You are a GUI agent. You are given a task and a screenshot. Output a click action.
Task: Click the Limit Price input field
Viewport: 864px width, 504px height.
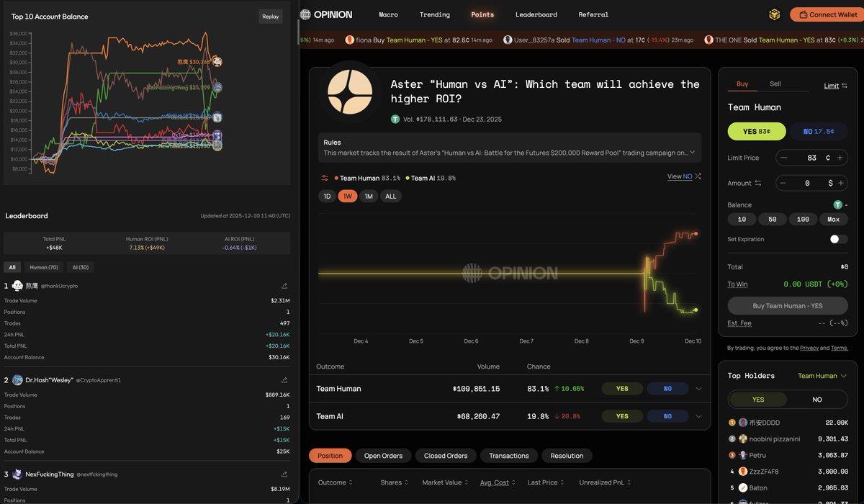(812, 158)
